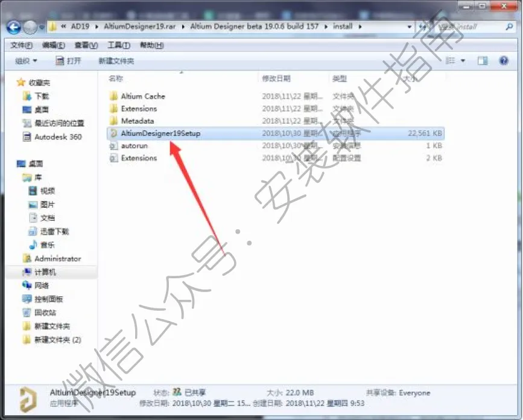Click the Back navigation arrow
The height and width of the screenshot is (420, 523).
[14, 27]
